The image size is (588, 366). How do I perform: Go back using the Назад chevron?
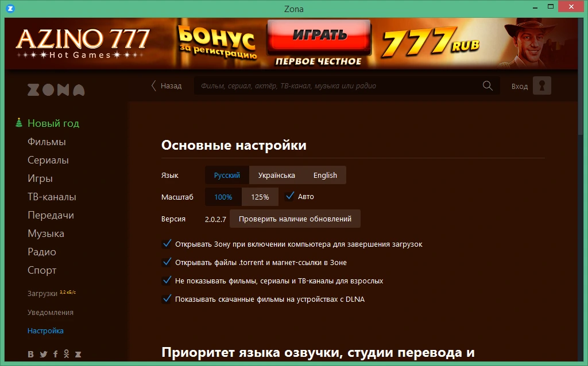pyautogui.click(x=153, y=86)
